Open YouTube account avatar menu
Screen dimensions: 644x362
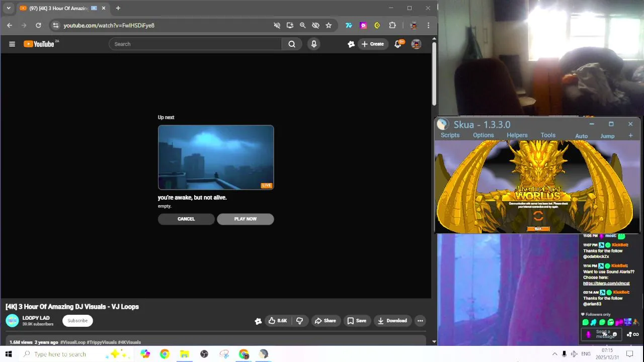(416, 44)
